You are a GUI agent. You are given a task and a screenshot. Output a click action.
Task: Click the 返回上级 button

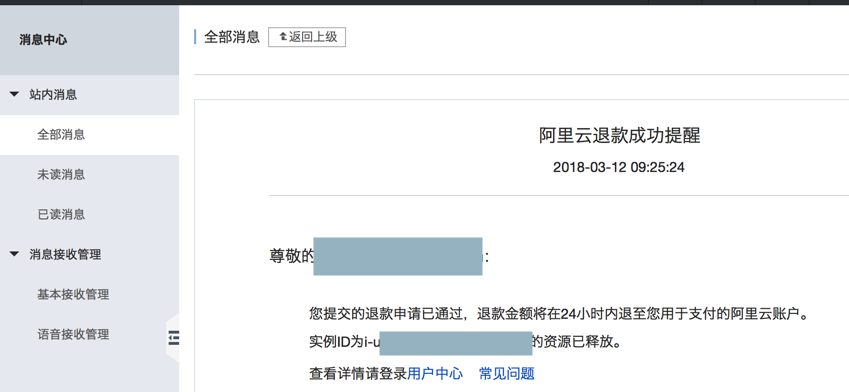point(307,37)
